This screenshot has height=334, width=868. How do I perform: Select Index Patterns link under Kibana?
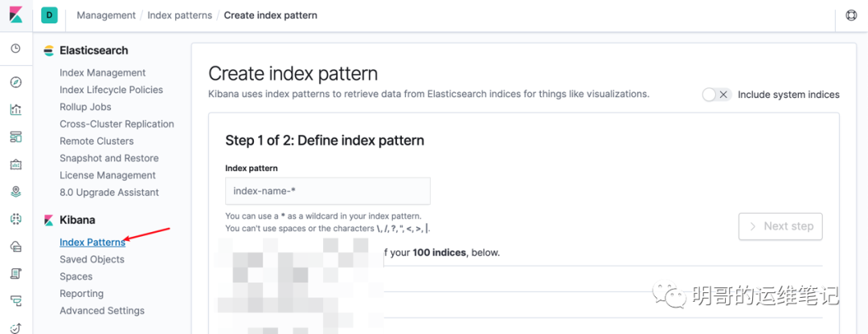(92, 242)
